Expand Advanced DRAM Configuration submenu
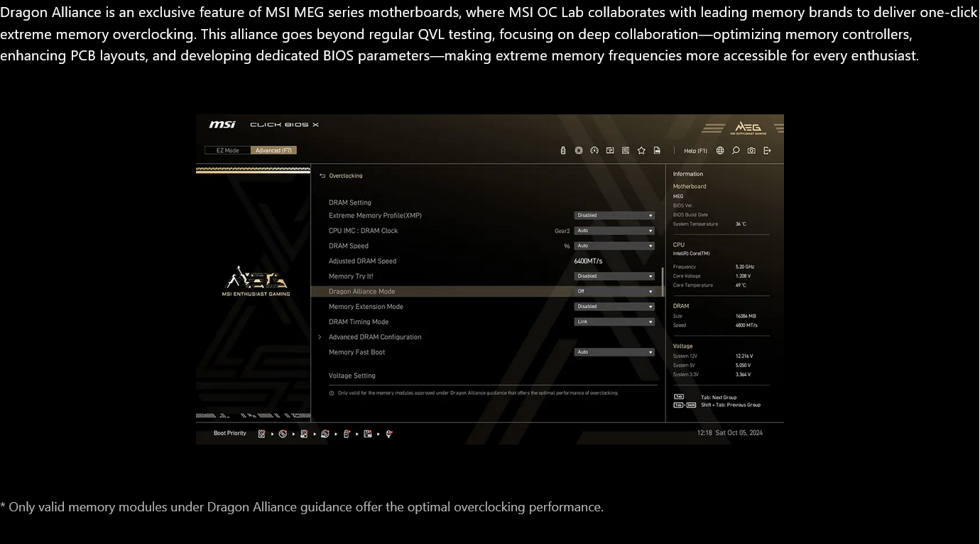980x544 pixels. pos(375,337)
